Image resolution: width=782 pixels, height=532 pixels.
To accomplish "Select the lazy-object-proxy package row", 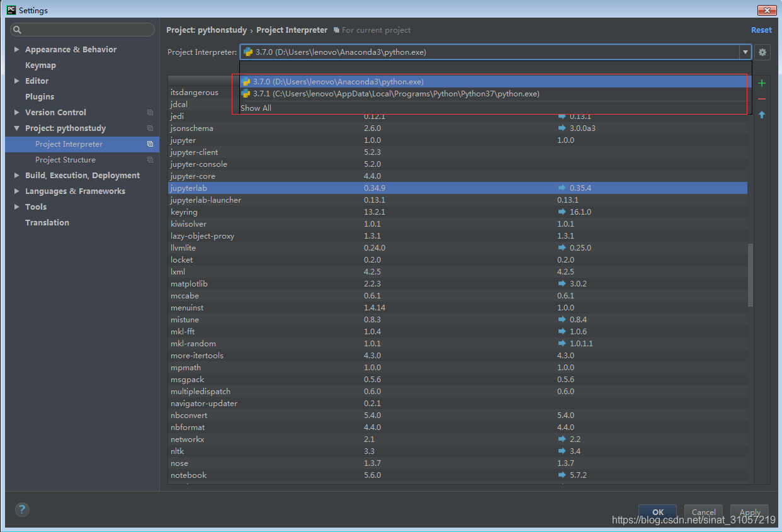I will tap(458, 236).
